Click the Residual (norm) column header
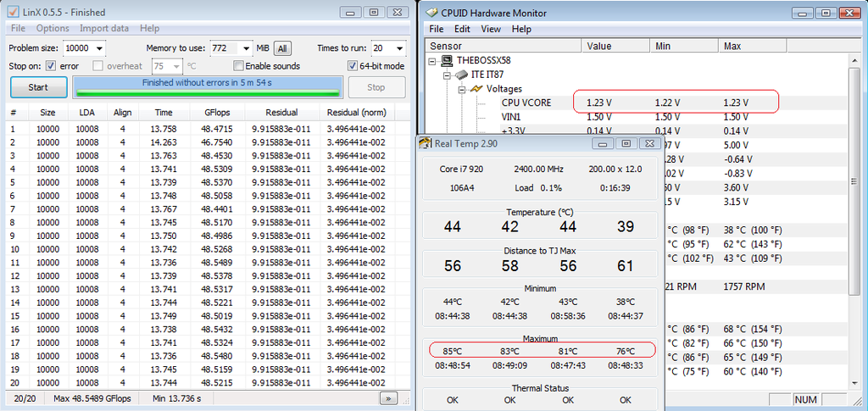Image resolution: width=868 pixels, height=411 pixels. tap(357, 113)
